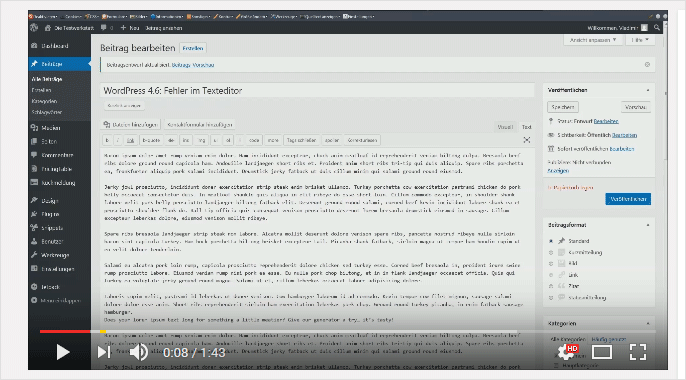Click 'Tags schließen' quicktag button
The image size is (686, 380).
pyautogui.click(x=301, y=140)
